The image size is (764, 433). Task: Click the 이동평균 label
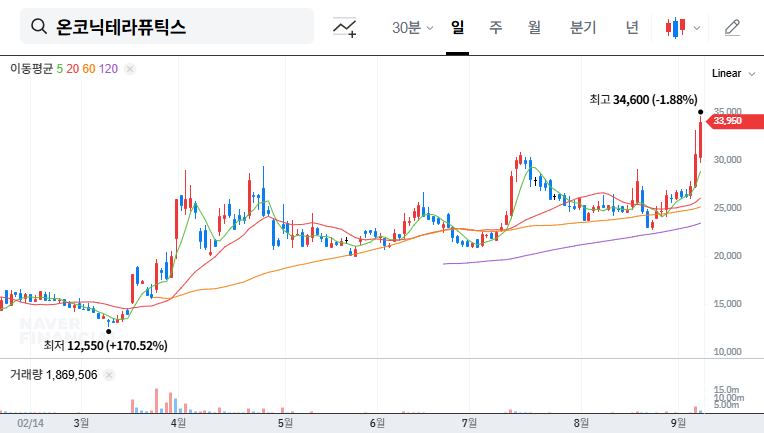coord(31,69)
